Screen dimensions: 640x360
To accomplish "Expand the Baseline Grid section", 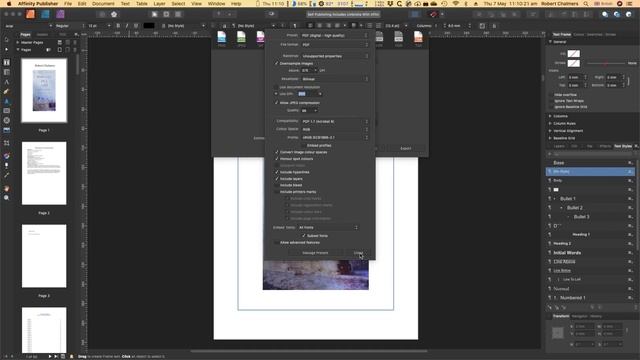I will click(550, 138).
